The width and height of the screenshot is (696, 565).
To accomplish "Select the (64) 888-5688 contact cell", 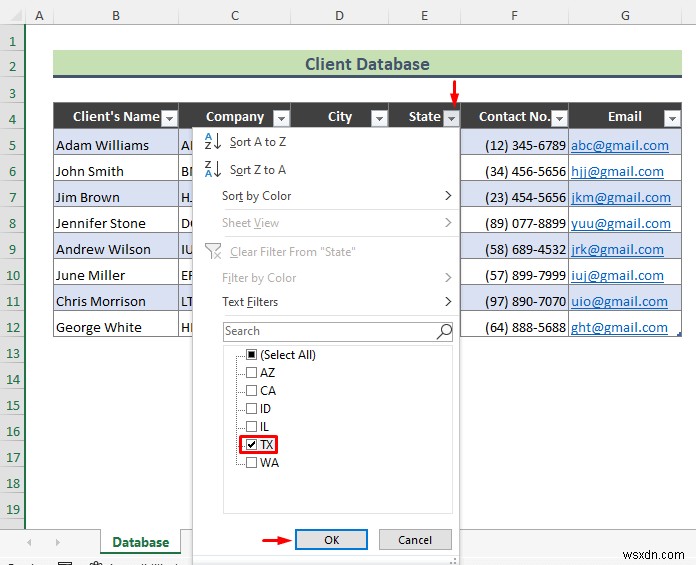I will tap(514, 324).
